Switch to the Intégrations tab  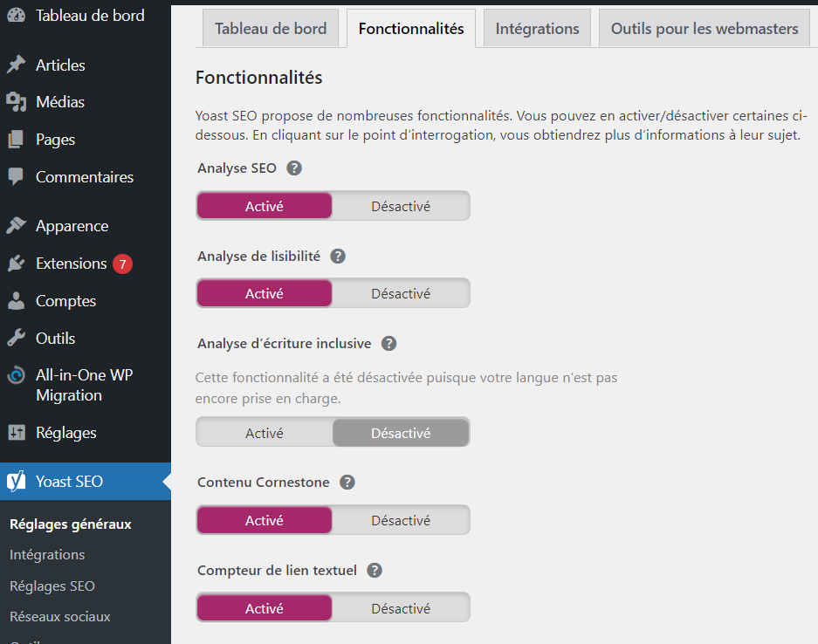click(x=537, y=29)
